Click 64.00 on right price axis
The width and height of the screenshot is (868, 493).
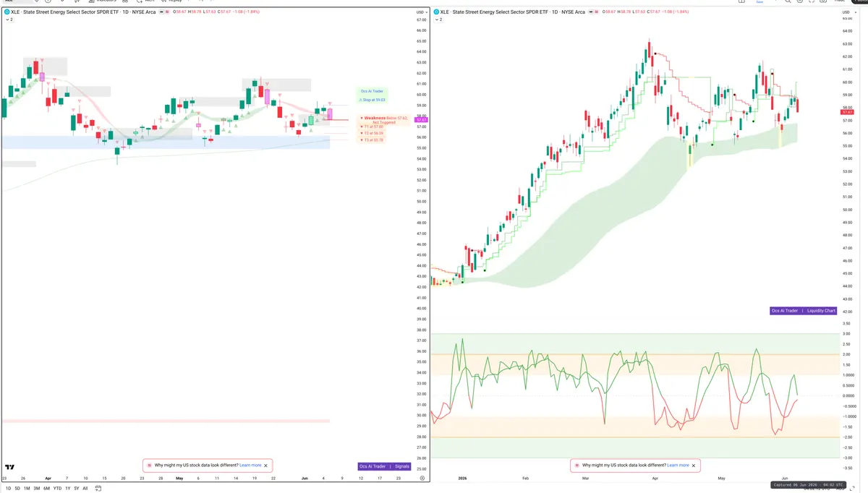click(x=847, y=30)
